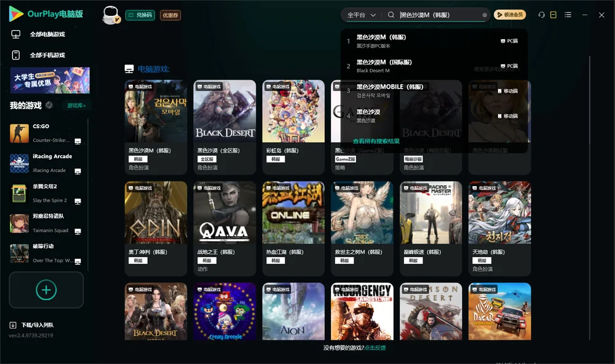Clear the search text with the clear icon

point(485,15)
